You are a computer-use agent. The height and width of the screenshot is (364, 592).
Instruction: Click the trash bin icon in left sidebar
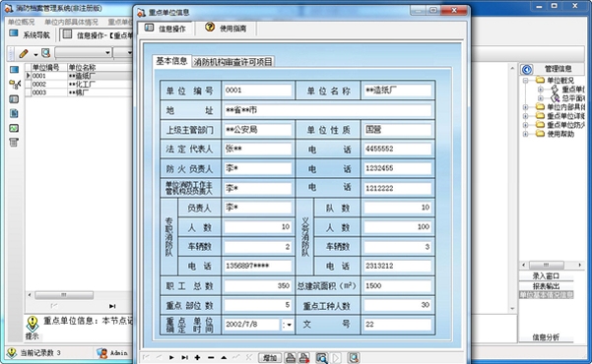pos(14,143)
